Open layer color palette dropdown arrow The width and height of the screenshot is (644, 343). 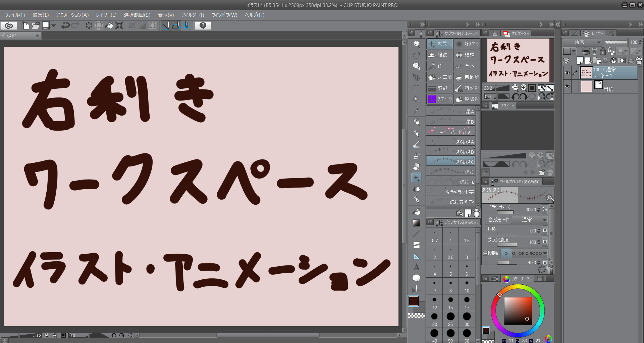(574, 51)
